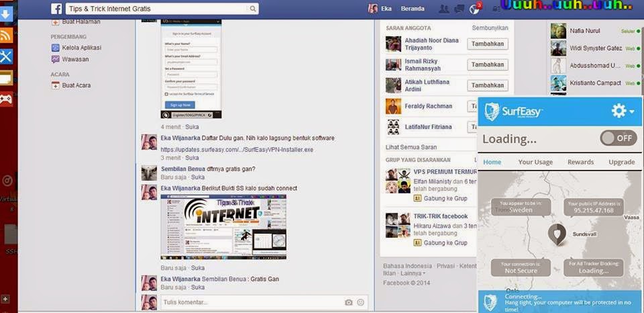Viewport: 644px width, 313px height.
Task: Join TRIK-TRIK facebook group via Gabung ke Grup
Action: [x=445, y=242]
